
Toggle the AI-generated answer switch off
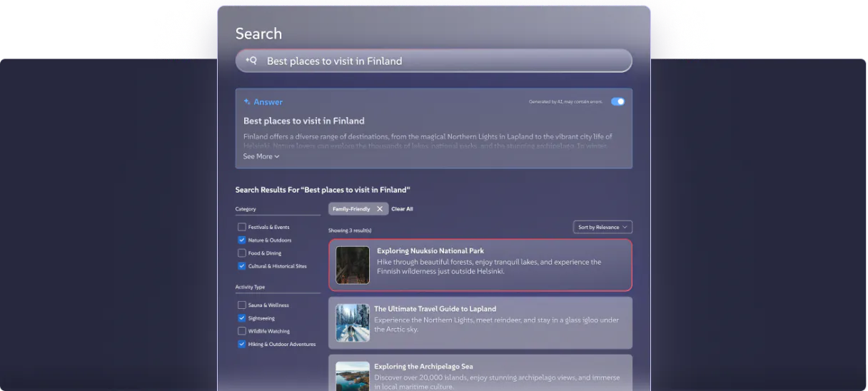[x=617, y=101]
